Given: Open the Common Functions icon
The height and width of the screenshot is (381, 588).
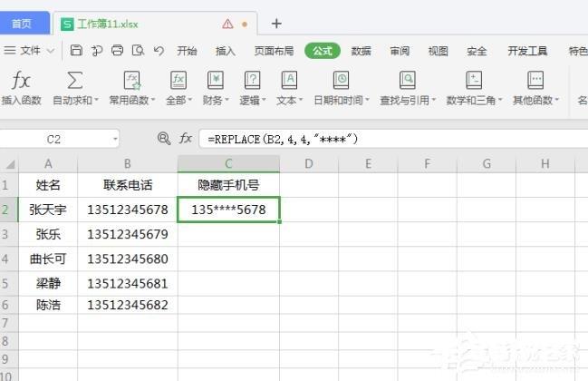Looking at the screenshot, I should (x=132, y=81).
